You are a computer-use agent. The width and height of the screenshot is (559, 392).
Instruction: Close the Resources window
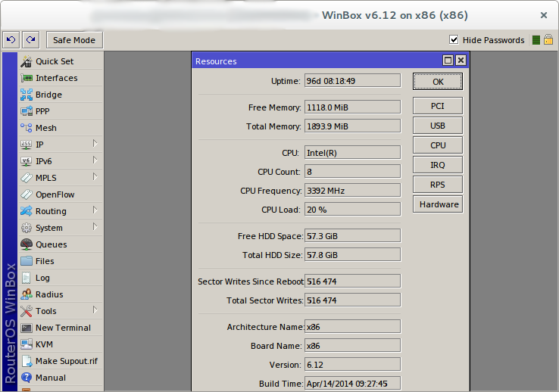tap(461, 61)
